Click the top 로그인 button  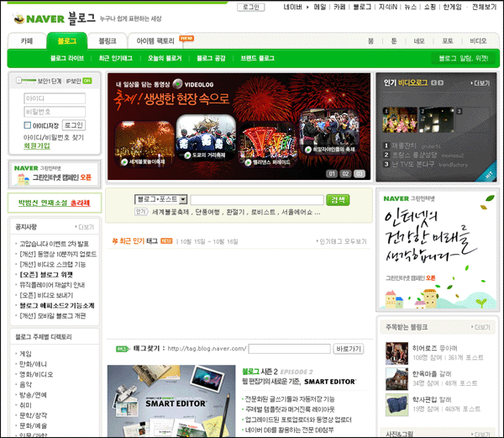click(x=250, y=7)
